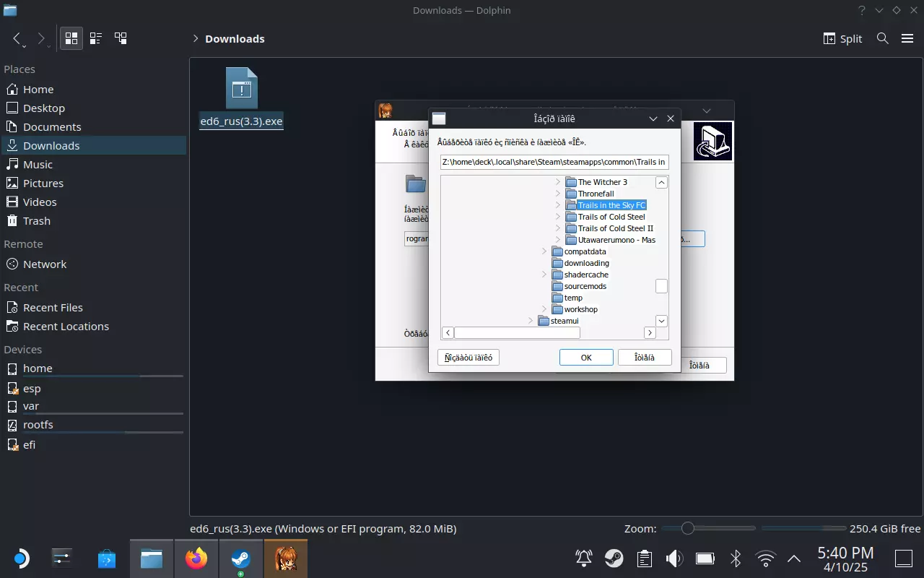Open Firefox from the taskbar
Viewport: 924px width, 578px height.
[x=196, y=558]
